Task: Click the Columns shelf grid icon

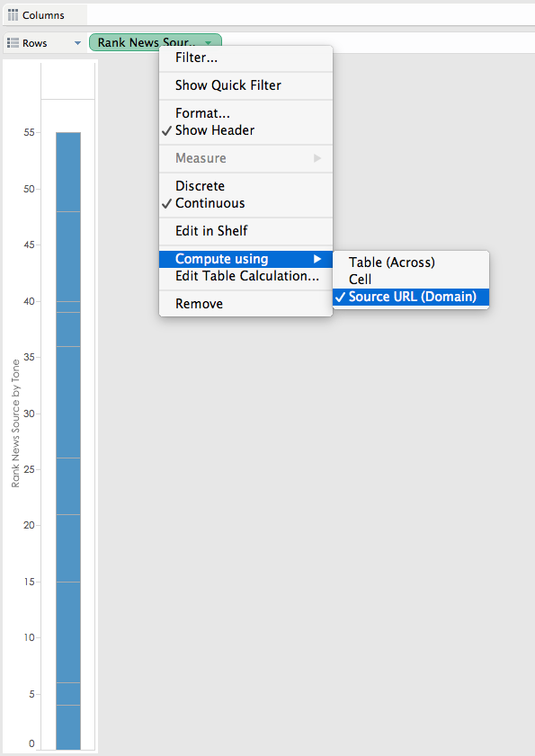Action: pos(13,14)
